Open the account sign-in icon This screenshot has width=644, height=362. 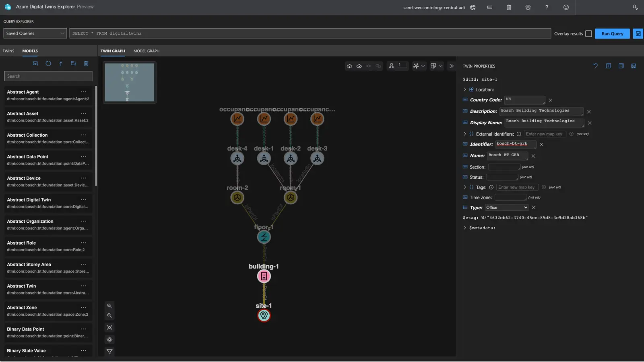[635, 7]
